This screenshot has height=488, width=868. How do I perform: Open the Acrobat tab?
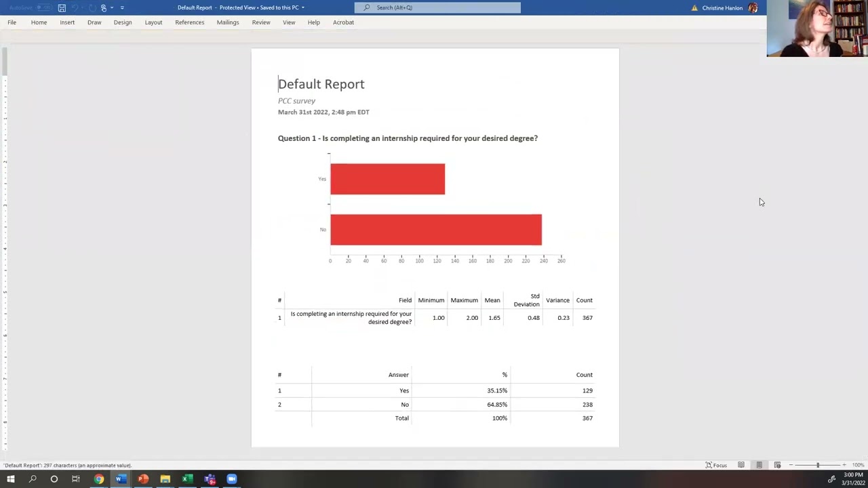(343, 22)
